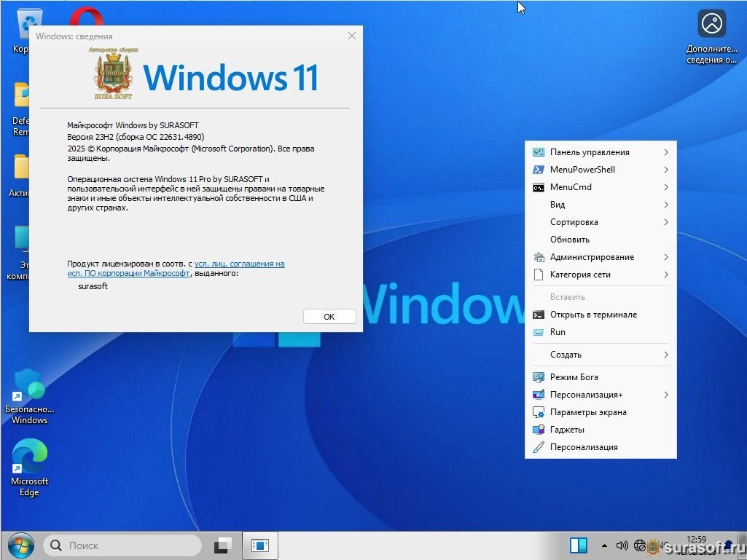Click the network globe tray icon
The width and height of the screenshot is (747, 560).
tap(639, 545)
